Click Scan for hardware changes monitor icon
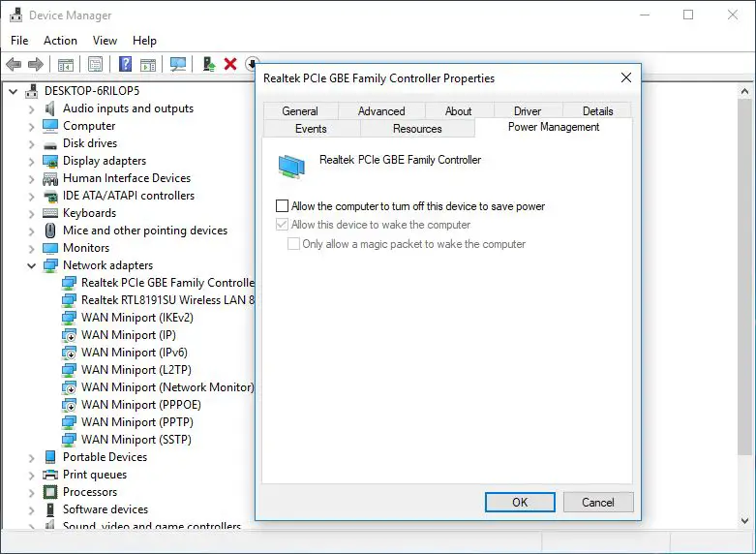This screenshot has width=756, height=554. coord(178,64)
